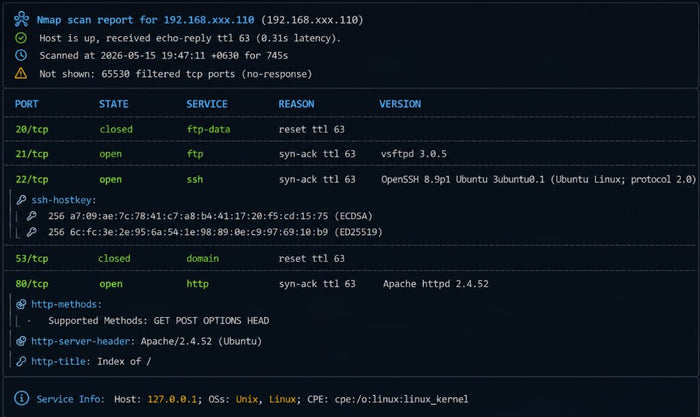The image size is (700, 417).
Task: Click the key icon beside ssh-hostkey
Action: coord(21,200)
